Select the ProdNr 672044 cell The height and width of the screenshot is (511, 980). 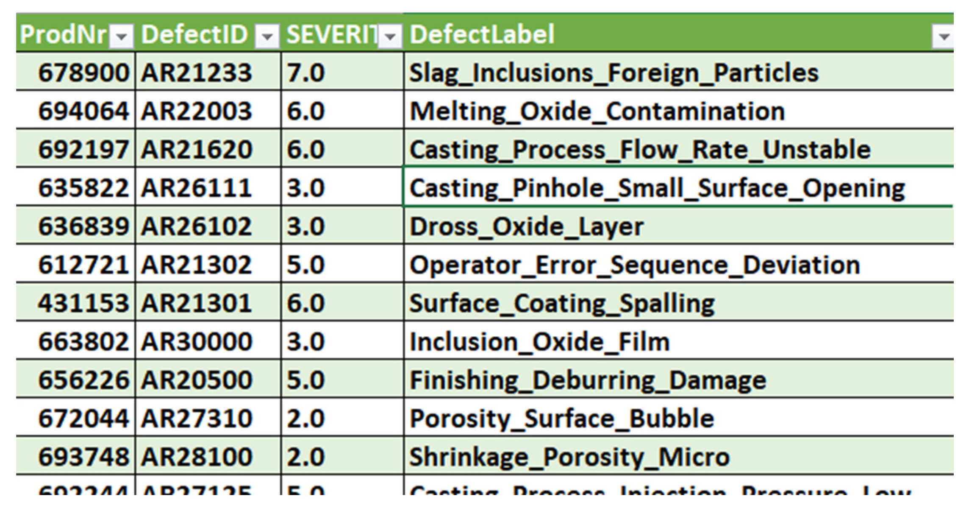point(75,417)
